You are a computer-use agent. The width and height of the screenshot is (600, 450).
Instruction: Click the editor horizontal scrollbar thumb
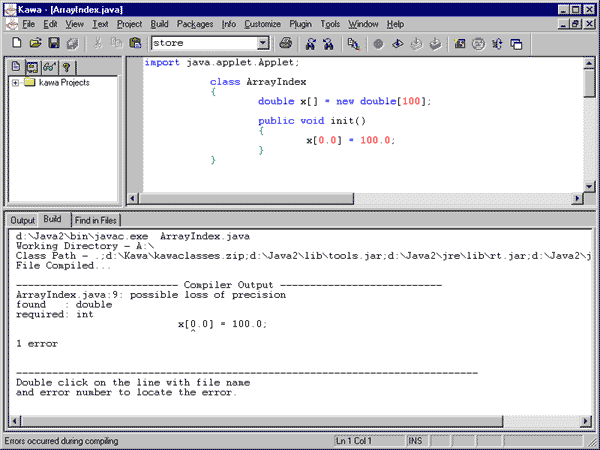pyautogui.click(x=246, y=198)
